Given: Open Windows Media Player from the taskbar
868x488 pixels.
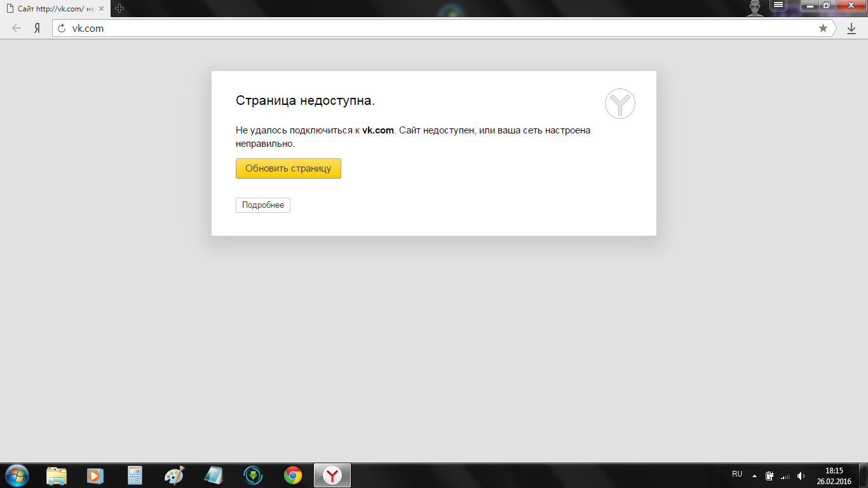Looking at the screenshot, I should coord(94,475).
